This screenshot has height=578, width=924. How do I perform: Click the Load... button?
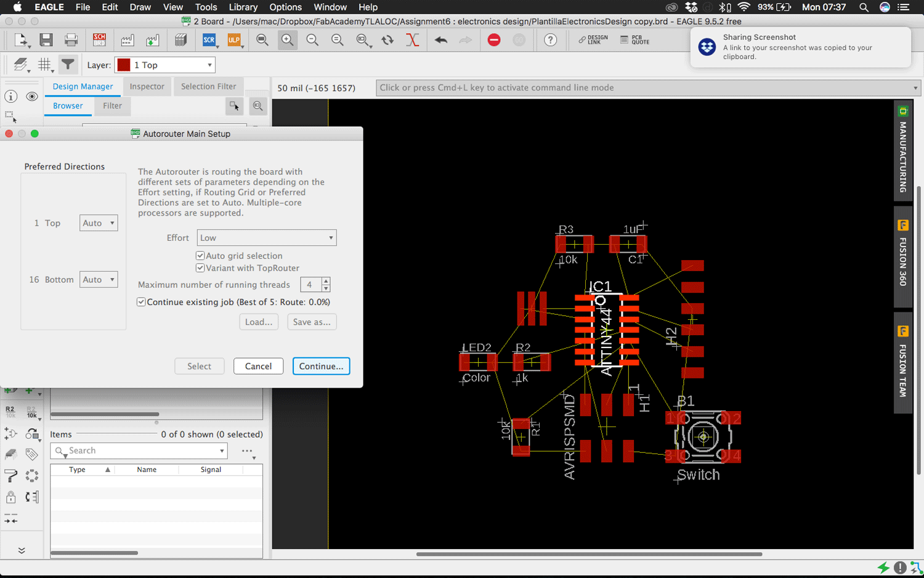point(259,322)
